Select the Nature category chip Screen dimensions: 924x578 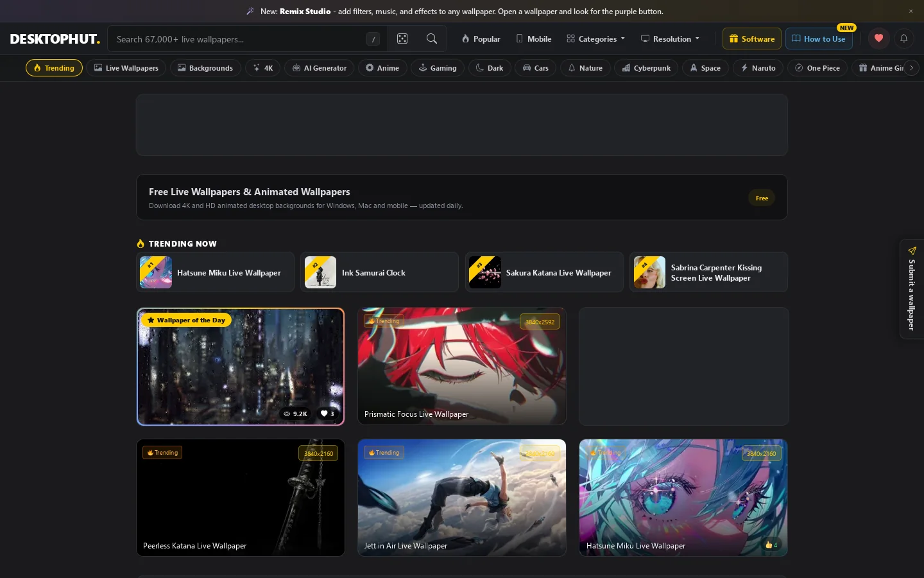585,68
